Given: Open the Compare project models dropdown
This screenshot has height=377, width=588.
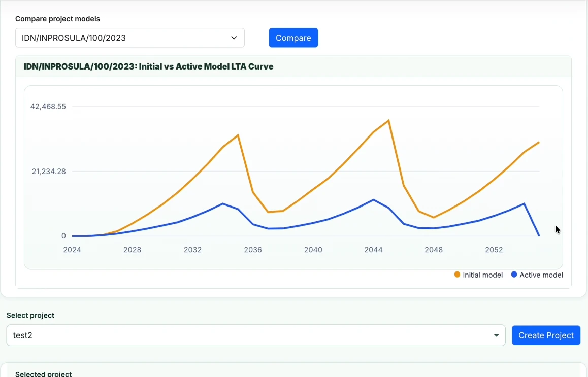Looking at the screenshot, I should point(130,38).
